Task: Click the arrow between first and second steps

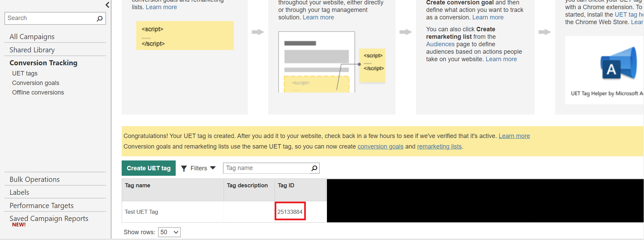Action: (x=258, y=32)
